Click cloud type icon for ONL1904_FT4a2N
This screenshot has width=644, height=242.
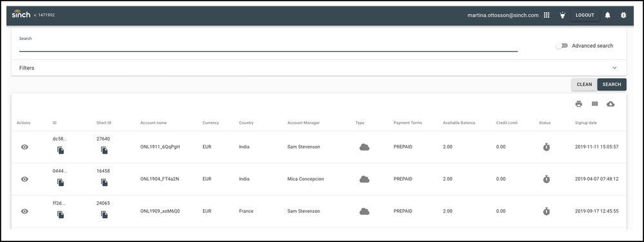(x=364, y=179)
